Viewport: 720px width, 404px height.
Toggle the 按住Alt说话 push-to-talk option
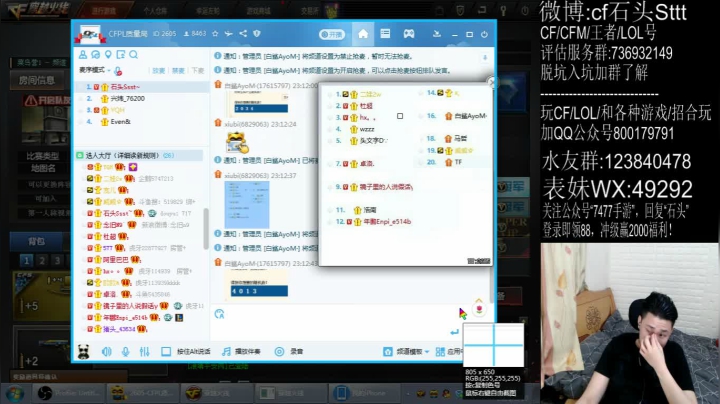coord(186,352)
